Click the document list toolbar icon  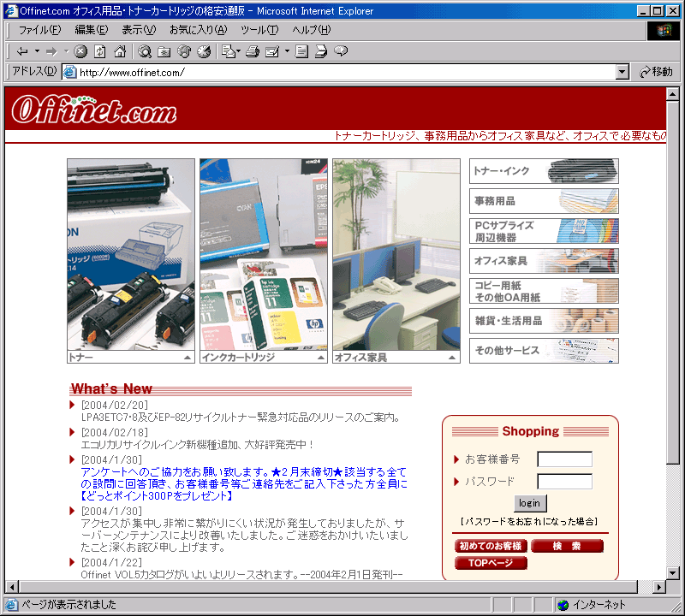point(301,51)
